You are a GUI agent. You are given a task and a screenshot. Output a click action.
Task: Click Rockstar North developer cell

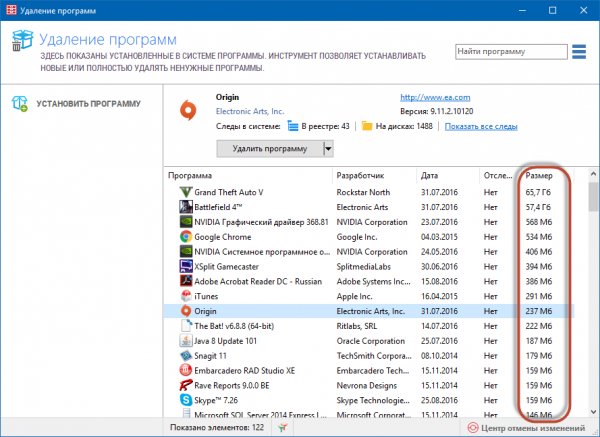coord(363,192)
